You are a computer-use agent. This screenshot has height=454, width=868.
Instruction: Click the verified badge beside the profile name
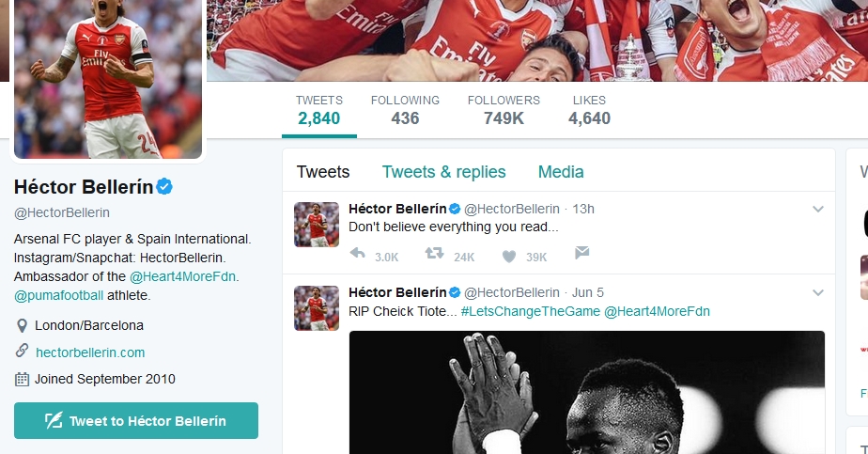point(164,186)
